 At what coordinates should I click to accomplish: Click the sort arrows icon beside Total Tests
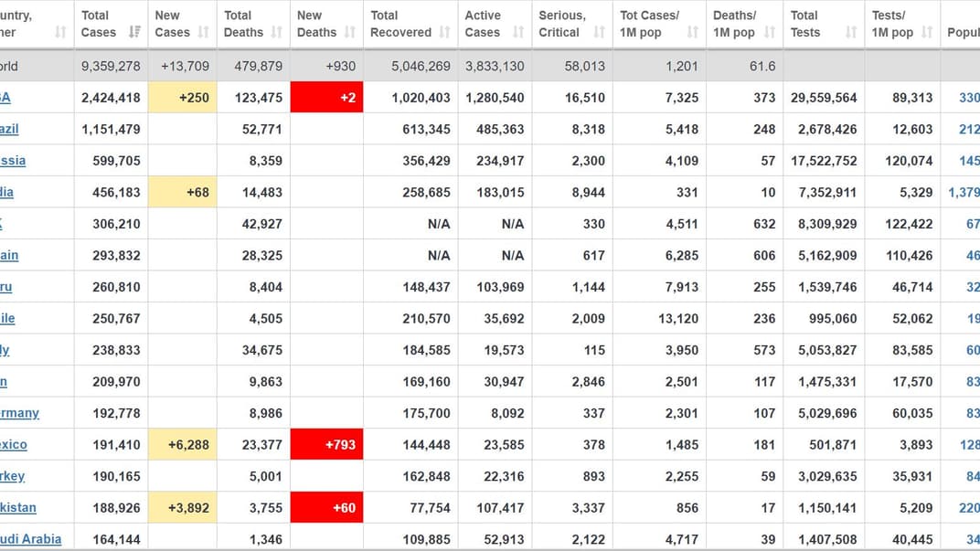point(851,32)
